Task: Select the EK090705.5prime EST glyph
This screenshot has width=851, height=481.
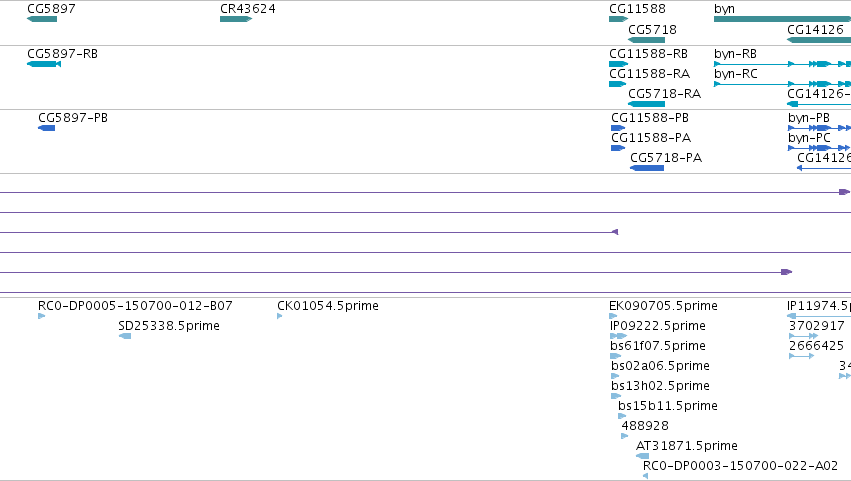Action: pos(613,316)
